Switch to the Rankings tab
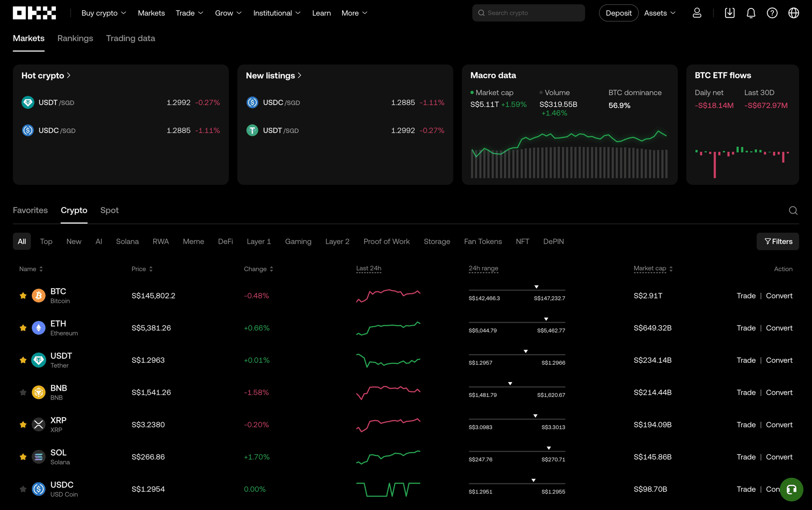The width and height of the screenshot is (812, 510). (75, 38)
